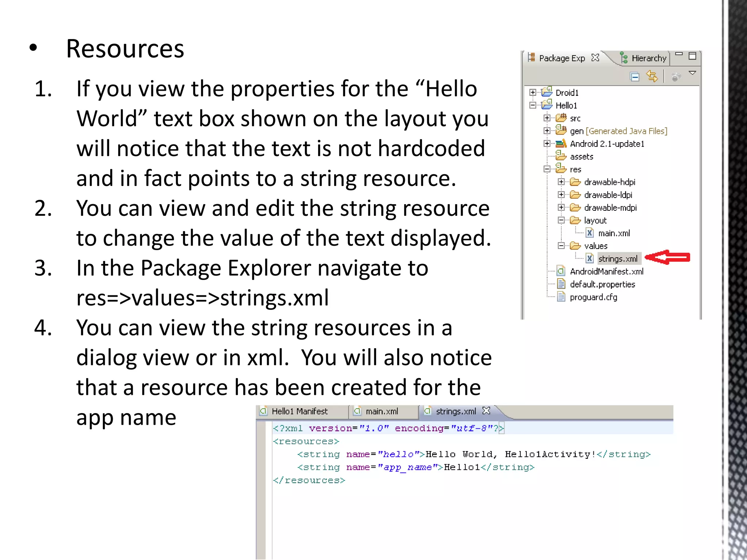Expand the src folder
This screenshot has height=560, width=747.
(547, 118)
